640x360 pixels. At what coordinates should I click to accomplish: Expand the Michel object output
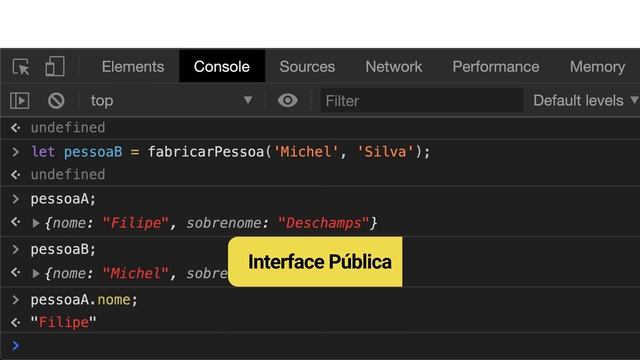(36, 273)
